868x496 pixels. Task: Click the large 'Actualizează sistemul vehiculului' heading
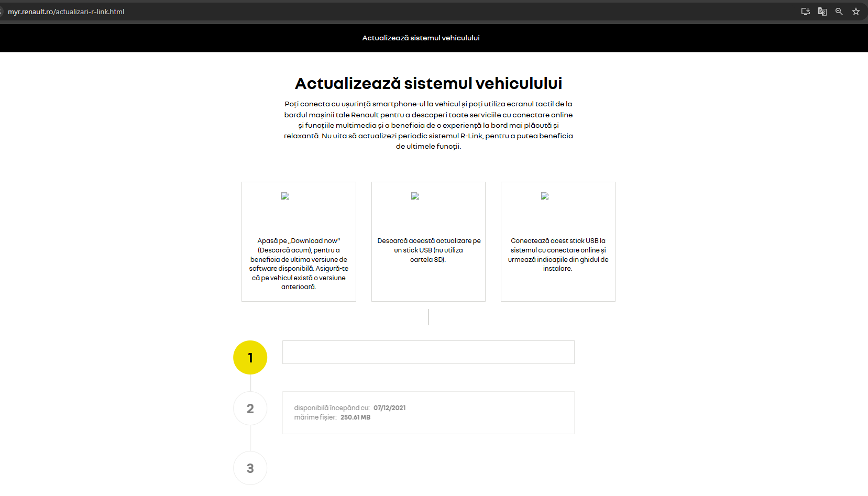tap(428, 83)
